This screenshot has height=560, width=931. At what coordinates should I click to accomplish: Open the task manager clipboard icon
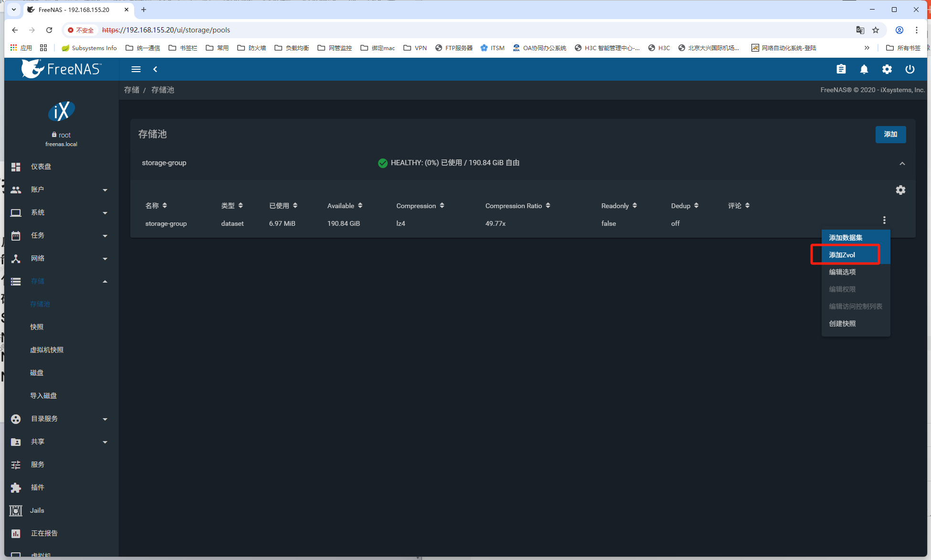841,69
